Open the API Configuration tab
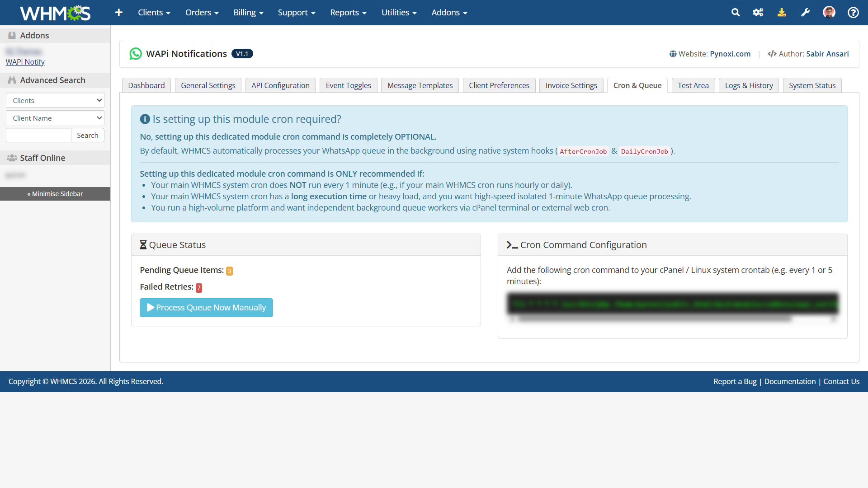The height and width of the screenshot is (488, 868). [280, 85]
